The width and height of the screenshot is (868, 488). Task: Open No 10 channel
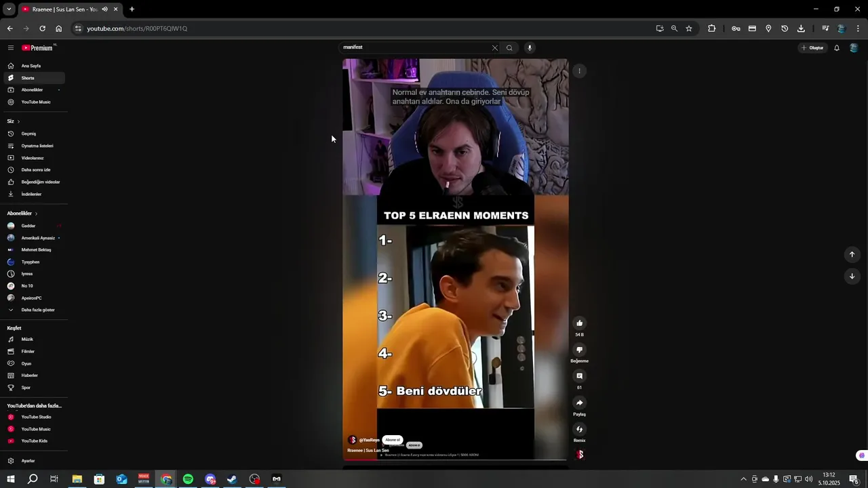33,286
